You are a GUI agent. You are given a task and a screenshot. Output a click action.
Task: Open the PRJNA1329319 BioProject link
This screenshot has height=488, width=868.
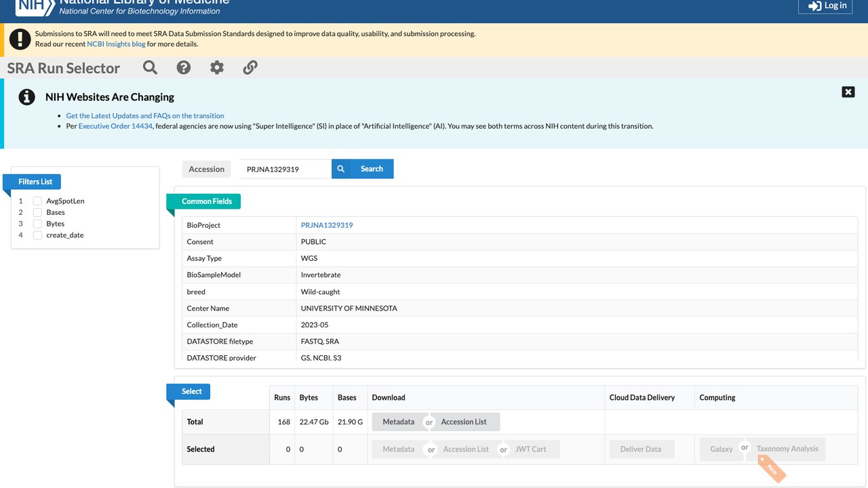point(327,225)
